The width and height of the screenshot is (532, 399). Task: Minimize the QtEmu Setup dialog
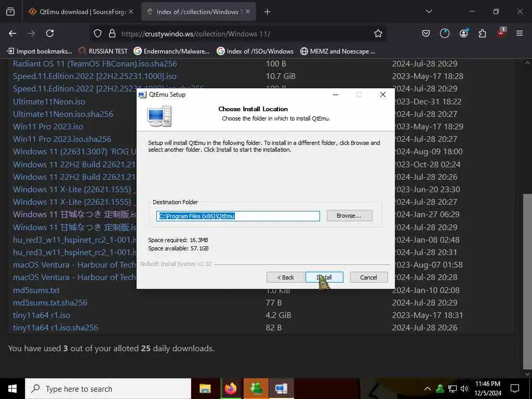click(336, 95)
